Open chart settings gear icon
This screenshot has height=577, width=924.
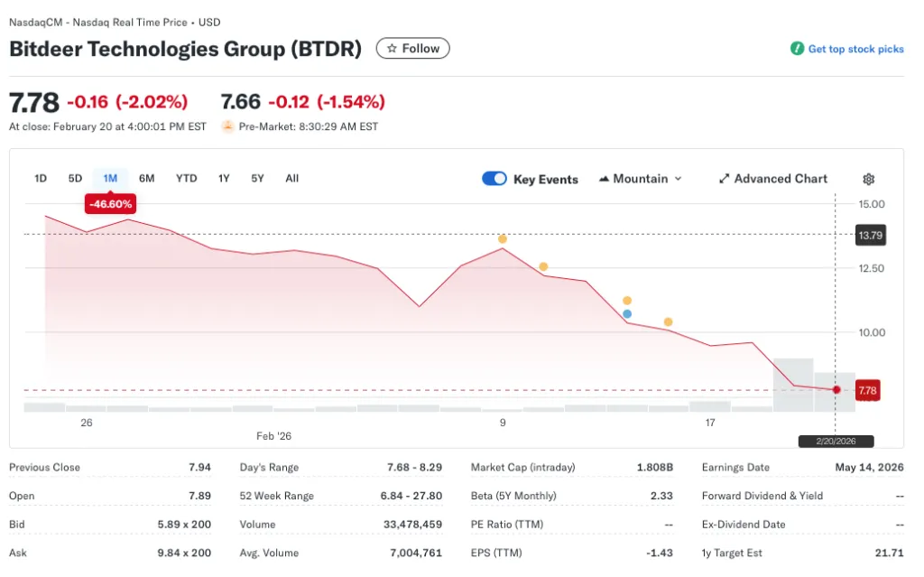pos(869,180)
